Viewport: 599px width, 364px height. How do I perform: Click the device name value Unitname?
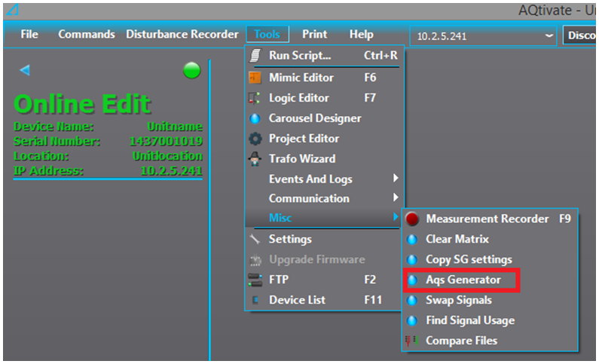(x=175, y=127)
